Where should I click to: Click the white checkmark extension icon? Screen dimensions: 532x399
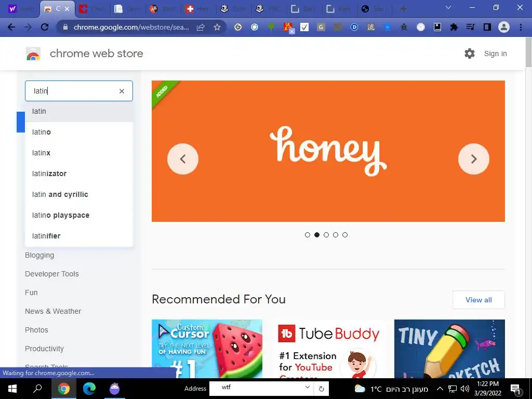point(304,27)
